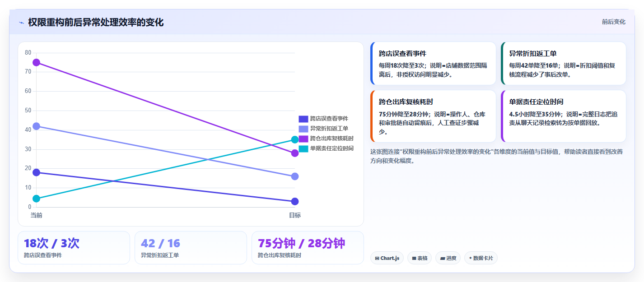This screenshot has height=282, width=644.
Task: Click the 18次 / 3次 stat card
Action: (74, 248)
